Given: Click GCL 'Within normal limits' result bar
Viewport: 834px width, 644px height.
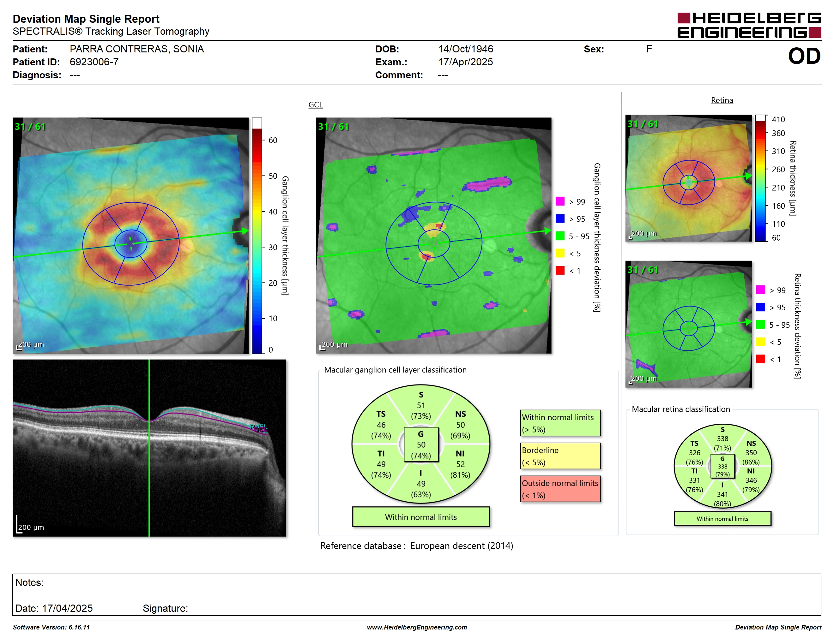Looking at the screenshot, I should click(x=421, y=517).
